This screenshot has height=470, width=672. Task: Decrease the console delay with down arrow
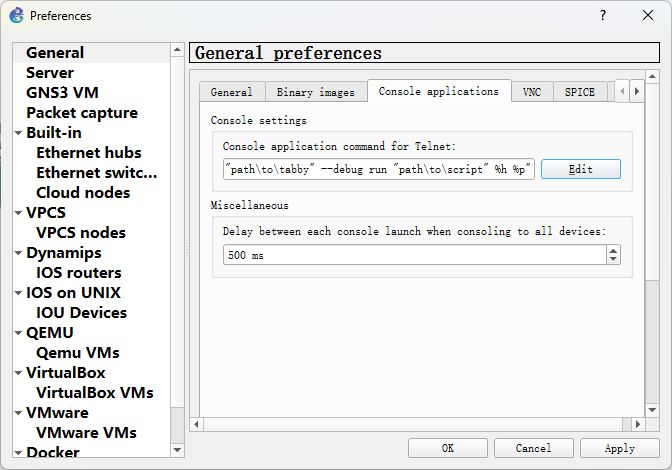coord(613,260)
